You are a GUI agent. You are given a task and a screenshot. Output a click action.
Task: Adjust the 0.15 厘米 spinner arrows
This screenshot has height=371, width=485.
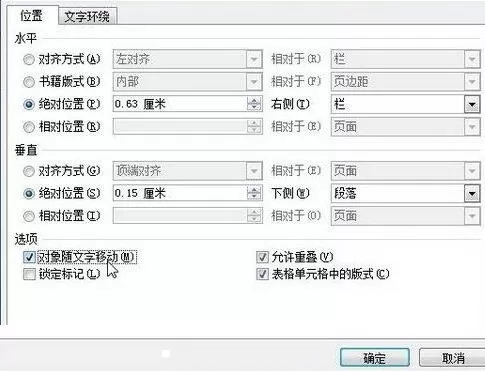coord(254,193)
